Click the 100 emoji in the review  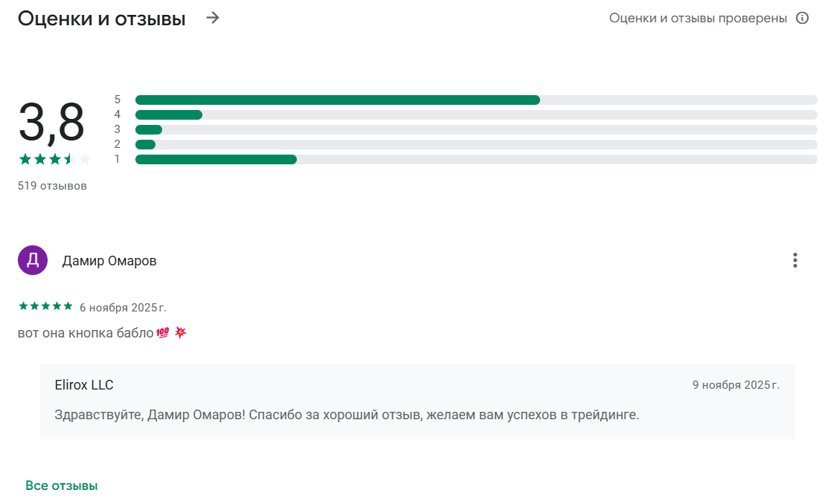[x=163, y=333]
